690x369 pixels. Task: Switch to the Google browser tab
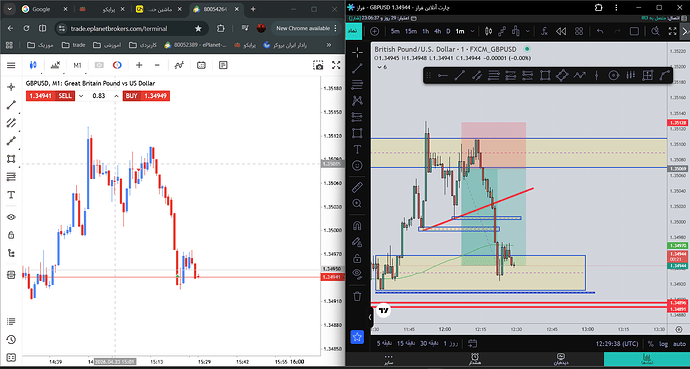(x=41, y=9)
